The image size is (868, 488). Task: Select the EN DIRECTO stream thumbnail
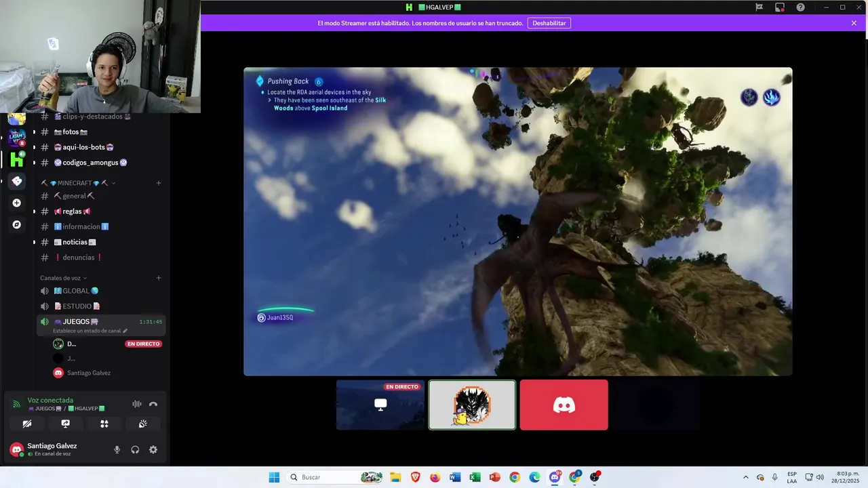coord(380,405)
